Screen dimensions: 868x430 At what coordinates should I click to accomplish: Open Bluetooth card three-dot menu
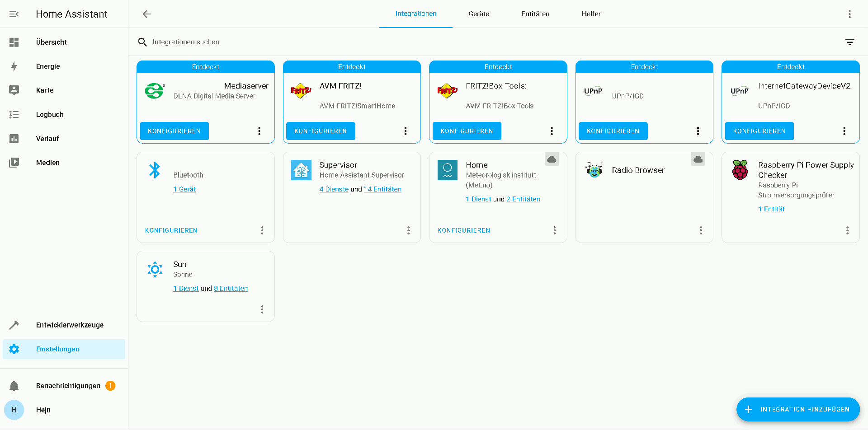pos(262,230)
